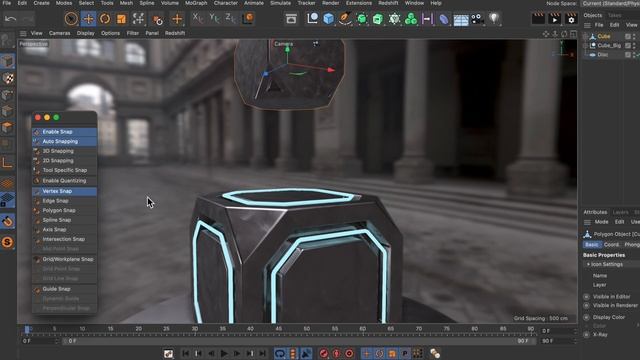Open the Deformer (purple) object icon
640x360 pixels.
[x=444, y=19]
